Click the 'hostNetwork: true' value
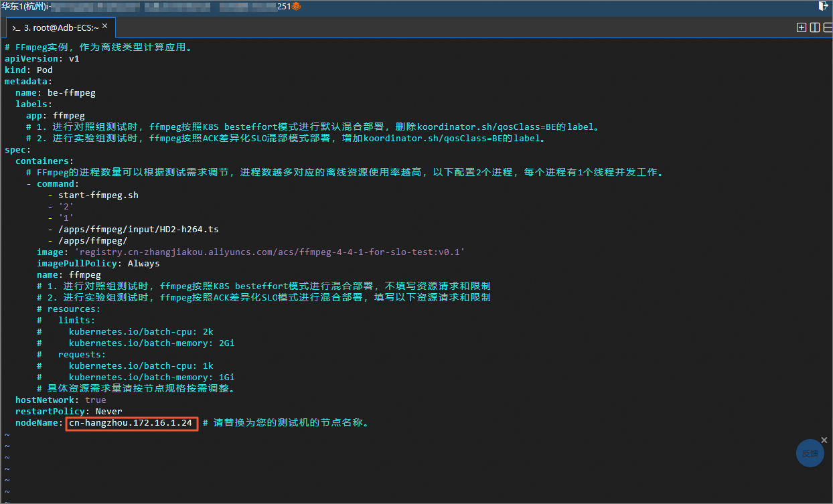The height and width of the screenshot is (504, 833). [95, 400]
